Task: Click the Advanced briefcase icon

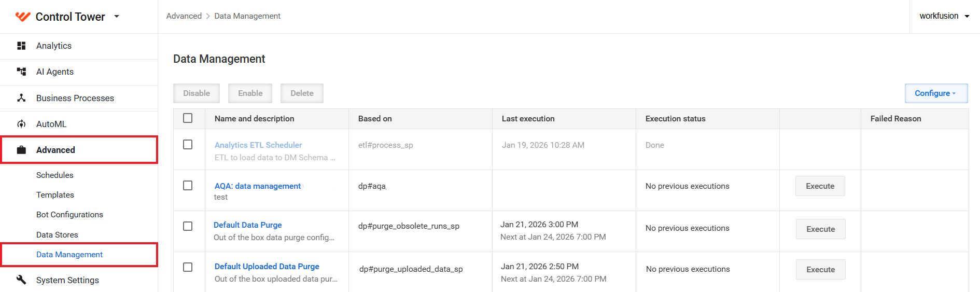Action: 21,150
